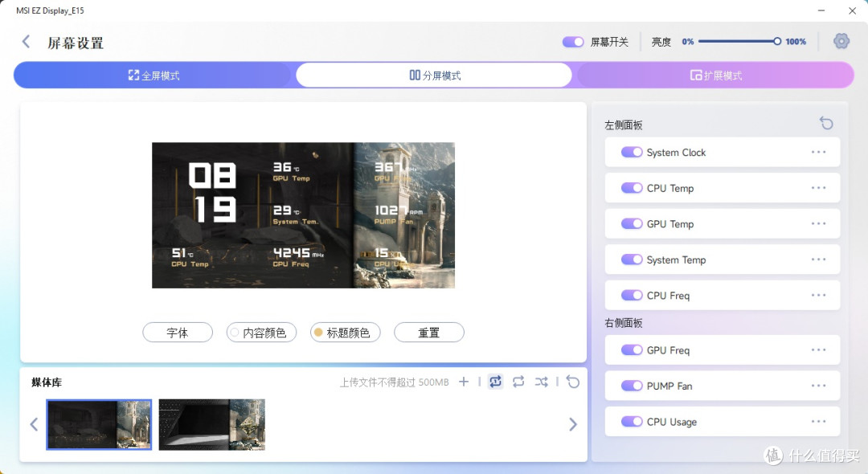868x474 pixels.
Task: Click the 100% brightness label
Action: click(796, 42)
